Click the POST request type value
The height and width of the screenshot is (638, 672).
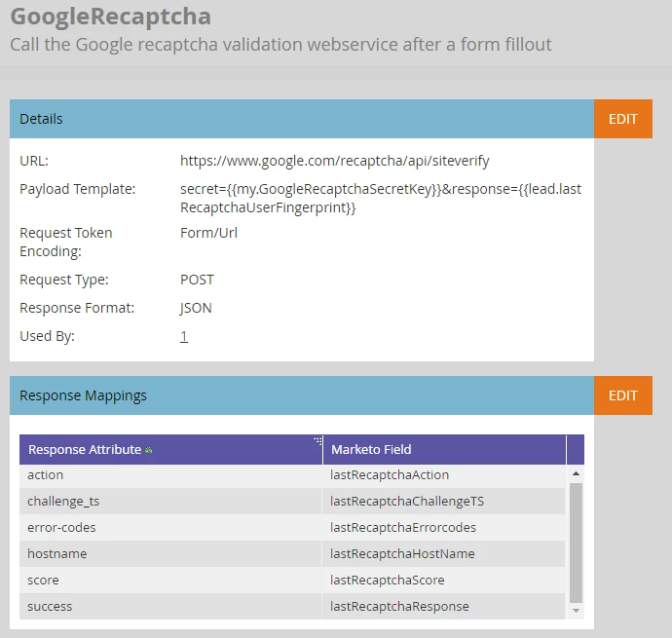pos(197,280)
